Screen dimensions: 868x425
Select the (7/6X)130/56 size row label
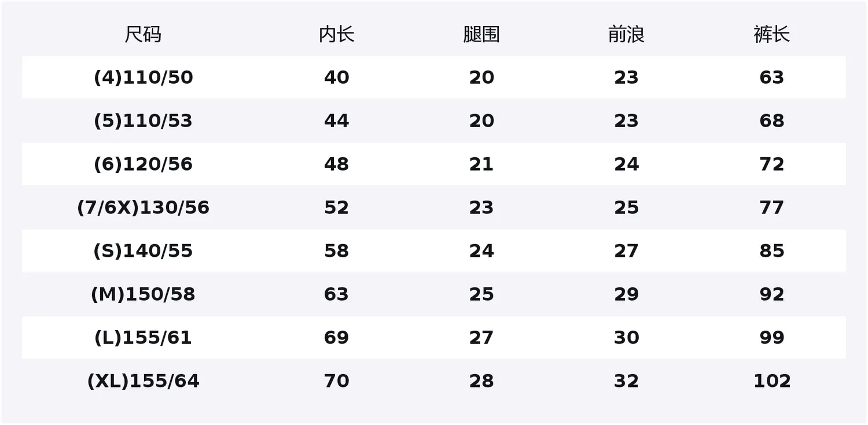tap(143, 208)
